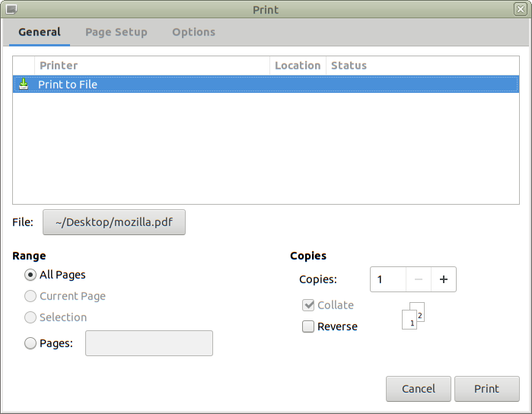Toggle the Collate checkbox
This screenshot has width=532, height=414.
[308, 305]
